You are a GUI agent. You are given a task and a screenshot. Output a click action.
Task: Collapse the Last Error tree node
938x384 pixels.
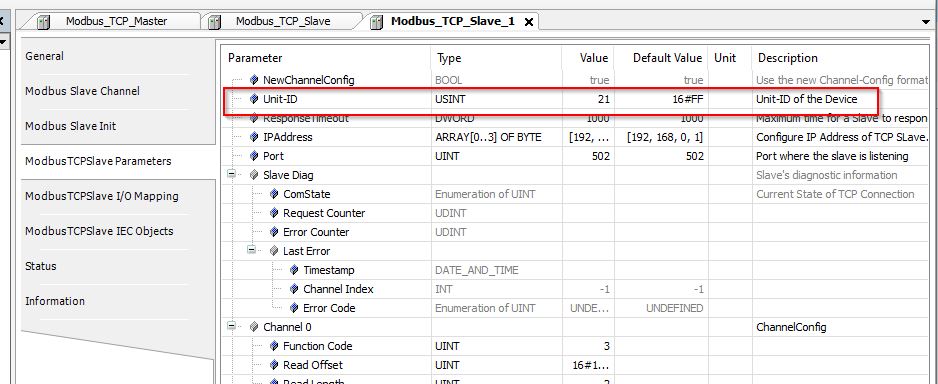click(x=252, y=251)
